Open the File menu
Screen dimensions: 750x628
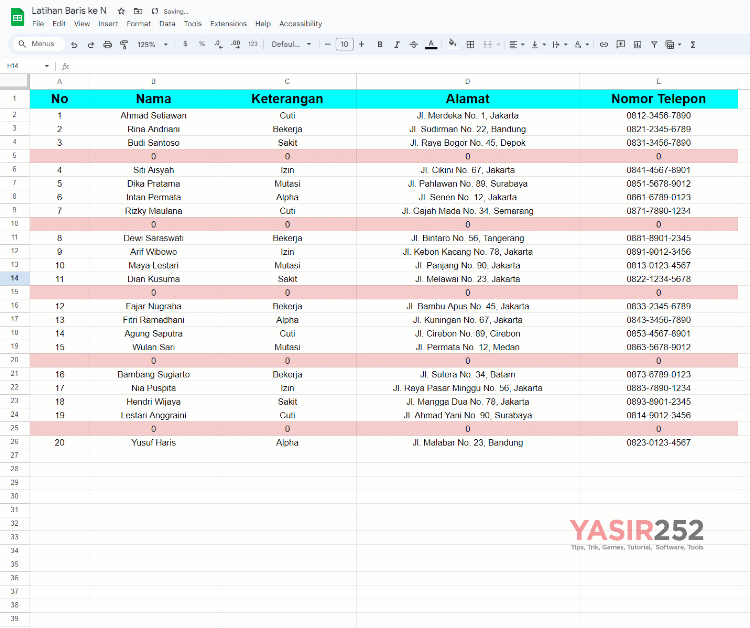click(x=38, y=24)
